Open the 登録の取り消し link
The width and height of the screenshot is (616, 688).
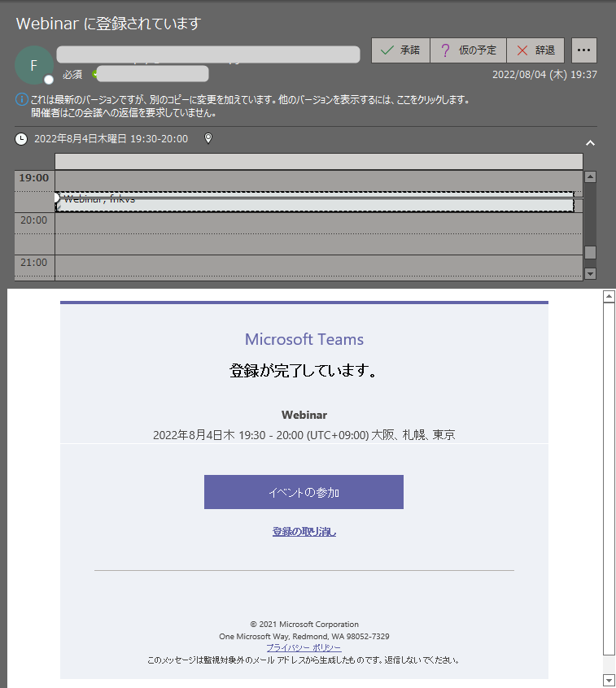click(304, 532)
